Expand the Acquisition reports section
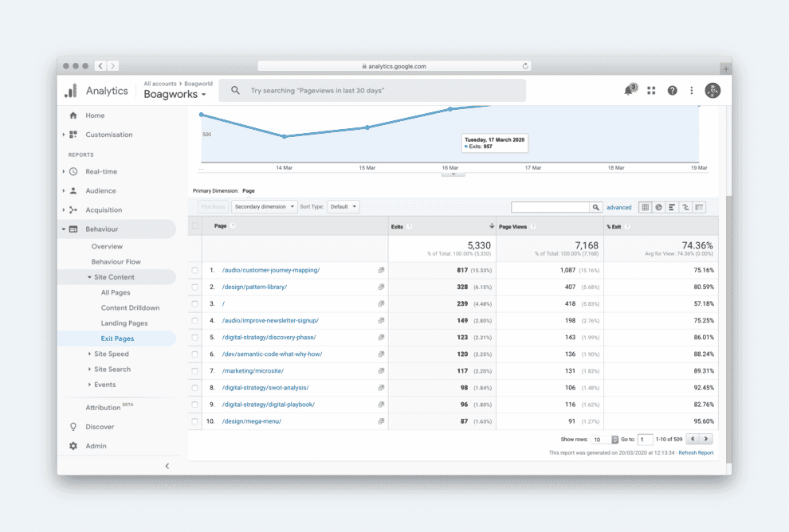789x532 pixels. pos(64,209)
